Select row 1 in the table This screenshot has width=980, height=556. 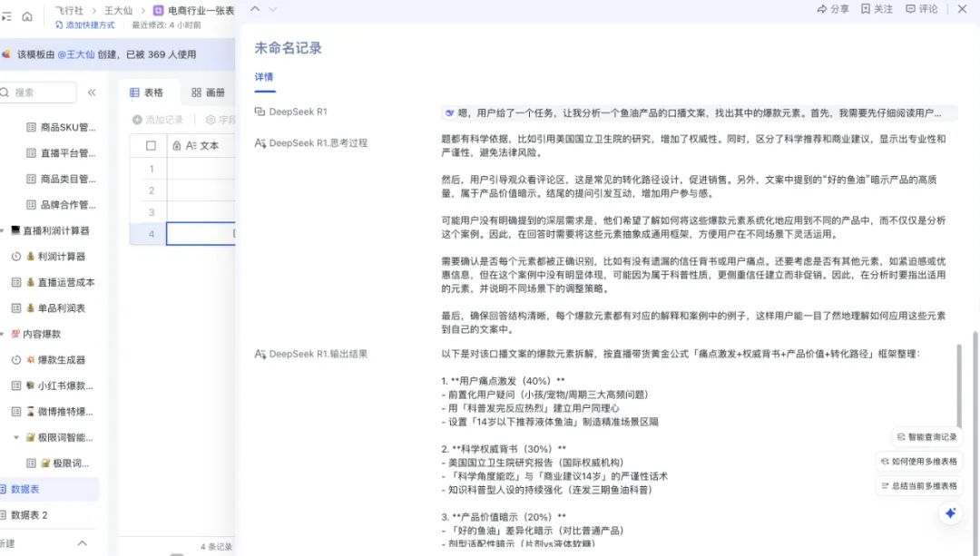point(152,169)
